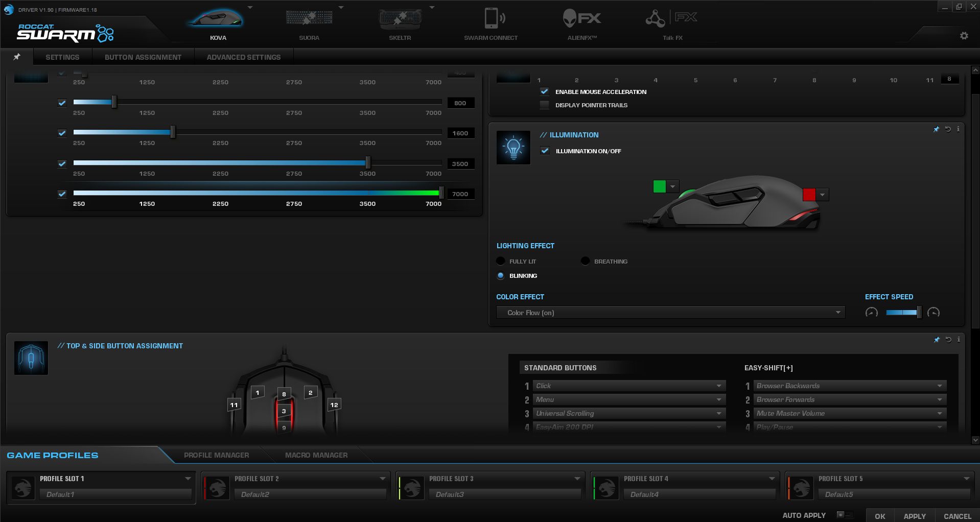980x522 pixels.
Task: Open Easy-Shift 1 Browser Backwards dropdown
Action: (849, 386)
